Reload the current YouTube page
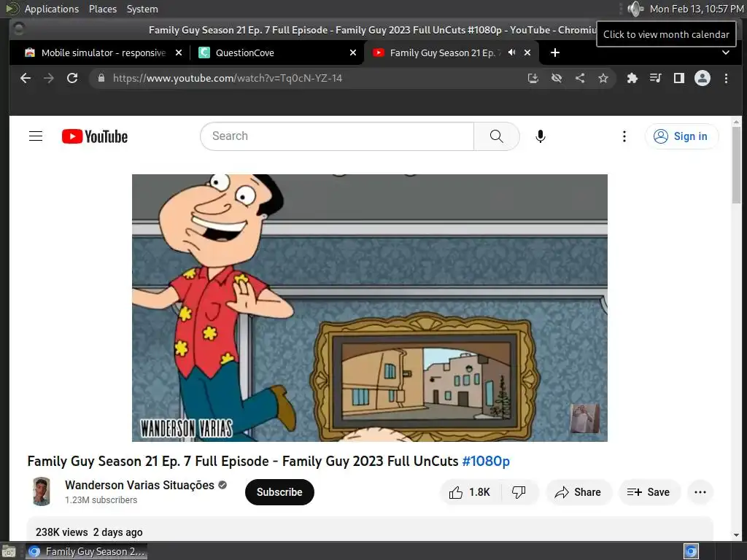The width and height of the screenshot is (747, 560). click(x=72, y=78)
